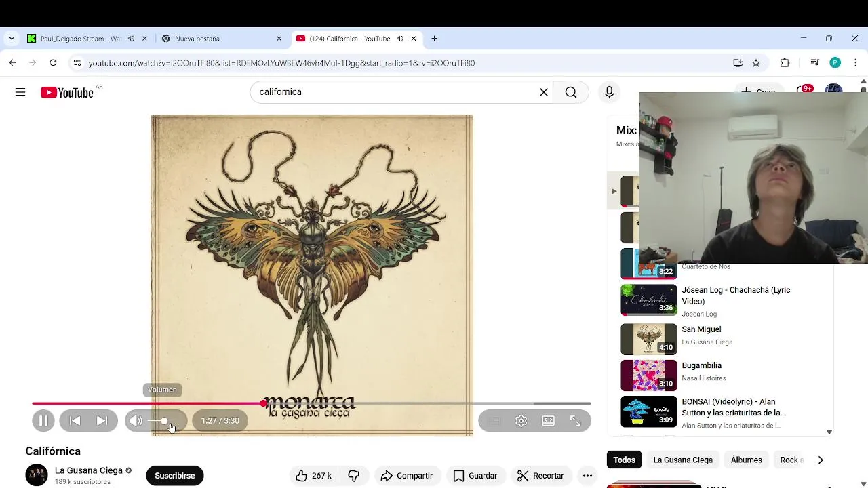Screen dimensions: 868x488
Task: Open the Chrome three-dot menu
Action: pyautogui.click(x=856, y=63)
